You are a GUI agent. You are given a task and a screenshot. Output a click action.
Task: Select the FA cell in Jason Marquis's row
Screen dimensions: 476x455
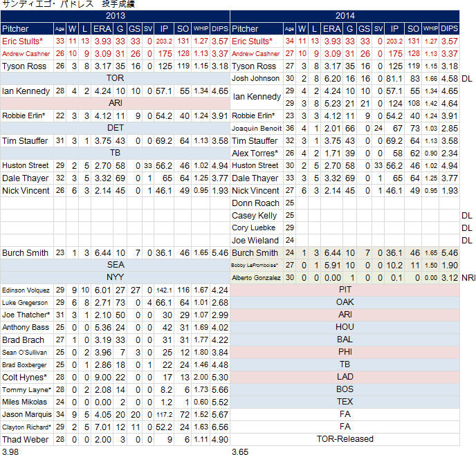(x=345, y=414)
